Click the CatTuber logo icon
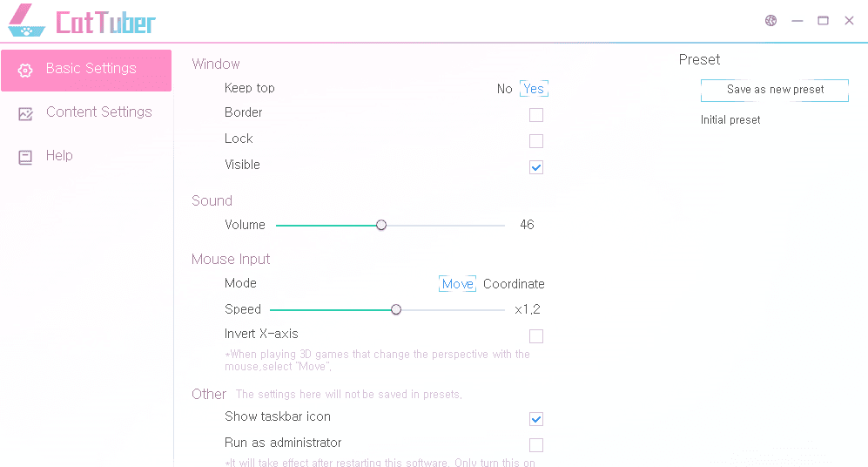868x467 pixels. click(x=26, y=21)
